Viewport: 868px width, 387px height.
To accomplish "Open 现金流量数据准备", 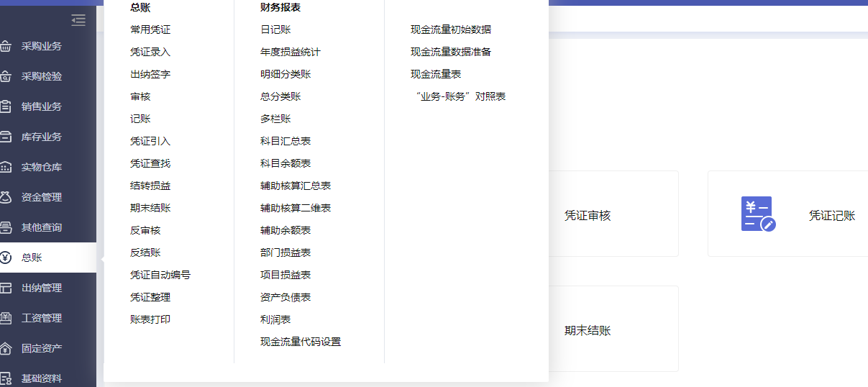I will click(x=451, y=52).
